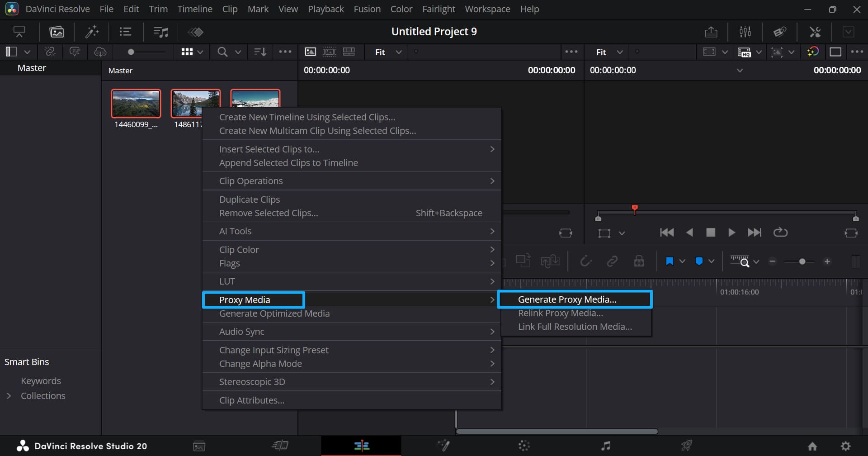
Task: Click Duplicate Clips in the context menu
Action: (249, 199)
